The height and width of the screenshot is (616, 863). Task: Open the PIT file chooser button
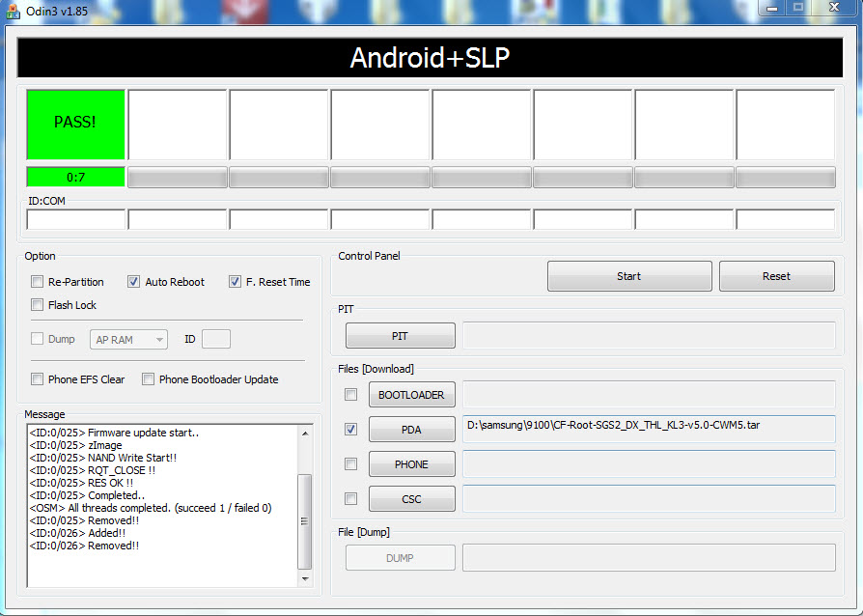(401, 336)
